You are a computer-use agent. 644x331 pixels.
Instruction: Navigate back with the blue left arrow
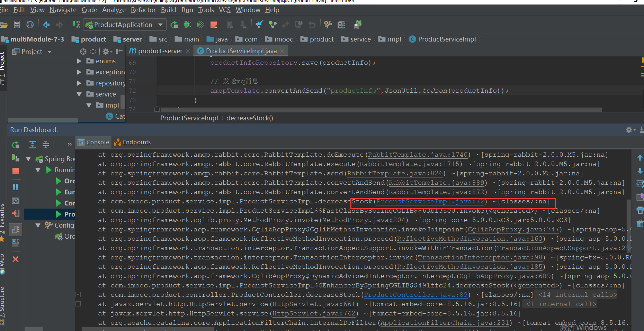tap(46, 25)
